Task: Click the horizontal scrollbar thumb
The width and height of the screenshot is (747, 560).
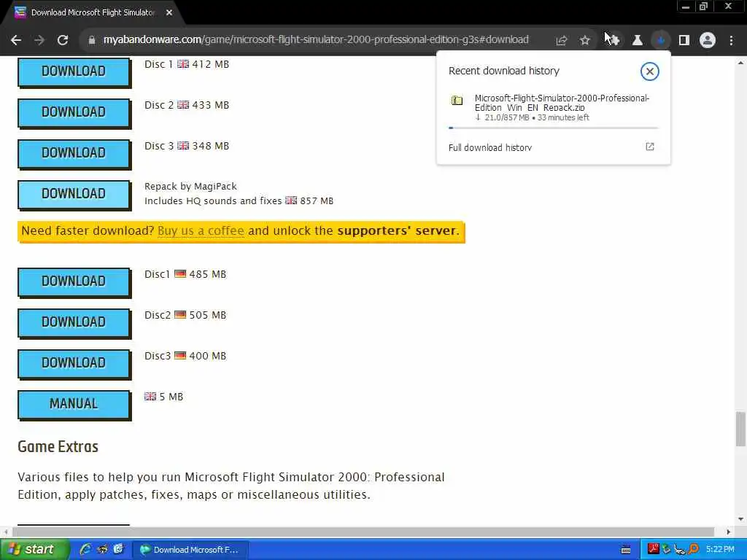Action: coord(363,532)
